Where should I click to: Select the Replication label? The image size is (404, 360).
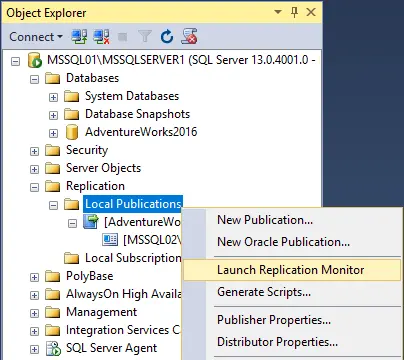pyautogui.click(x=95, y=186)
